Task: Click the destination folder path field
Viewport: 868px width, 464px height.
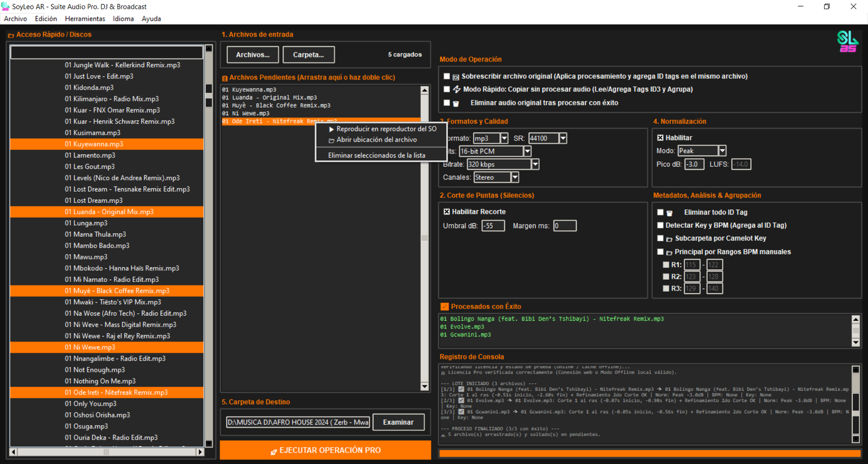Action: pos(298,422)
